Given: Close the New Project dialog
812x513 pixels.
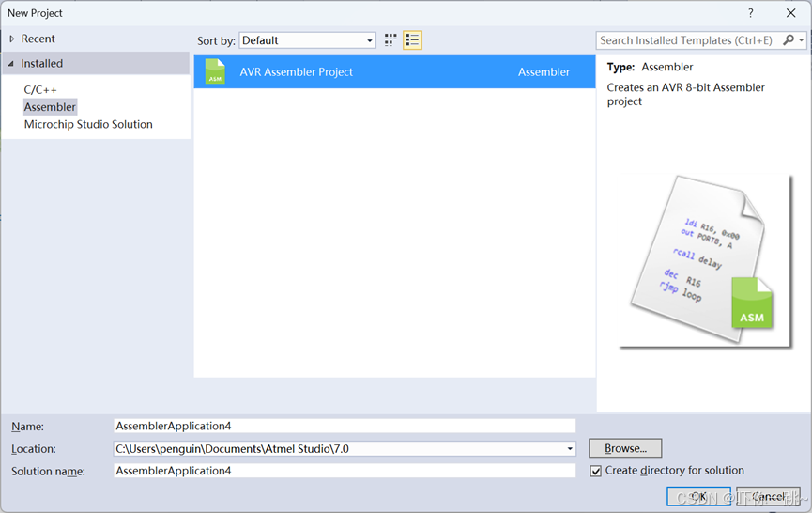Looking at the screenshot, I should pos(790,13).
